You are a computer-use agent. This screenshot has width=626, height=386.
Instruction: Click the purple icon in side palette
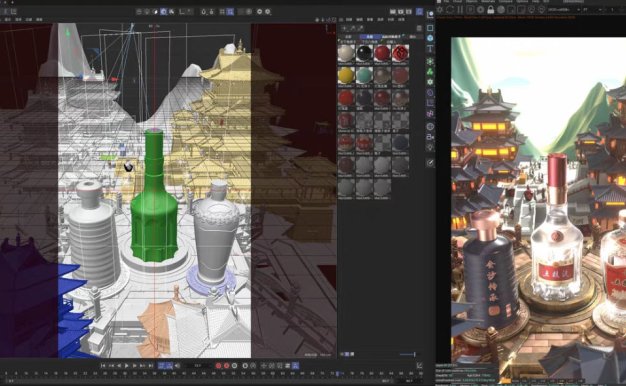[x=430, y=114]
